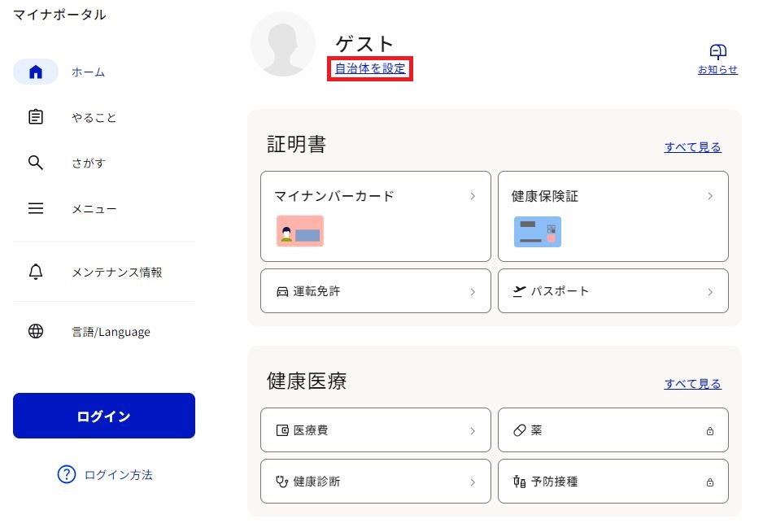Viewport: 763px width, 532px height.
Task: Expand the 医療費 chevron arrow
Action: (x=472, y=430)
